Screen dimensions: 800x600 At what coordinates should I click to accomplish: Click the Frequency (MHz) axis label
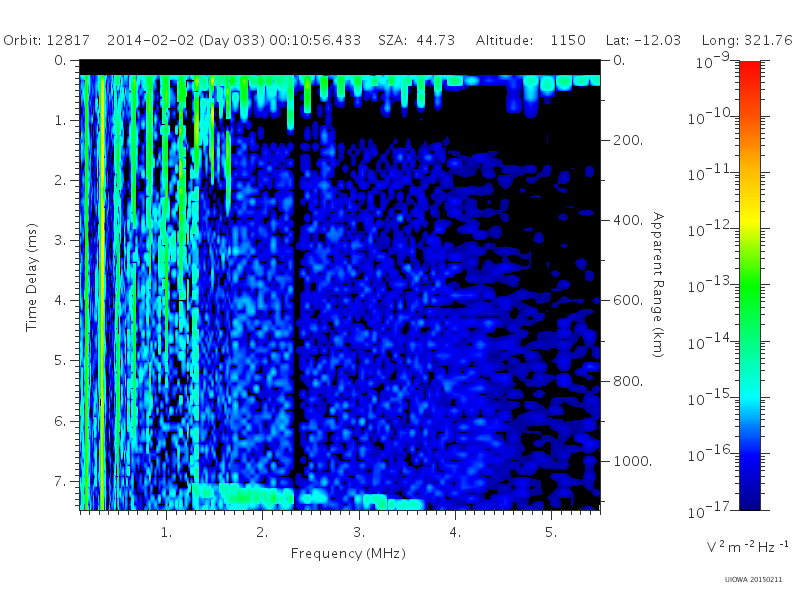(348, 554)
